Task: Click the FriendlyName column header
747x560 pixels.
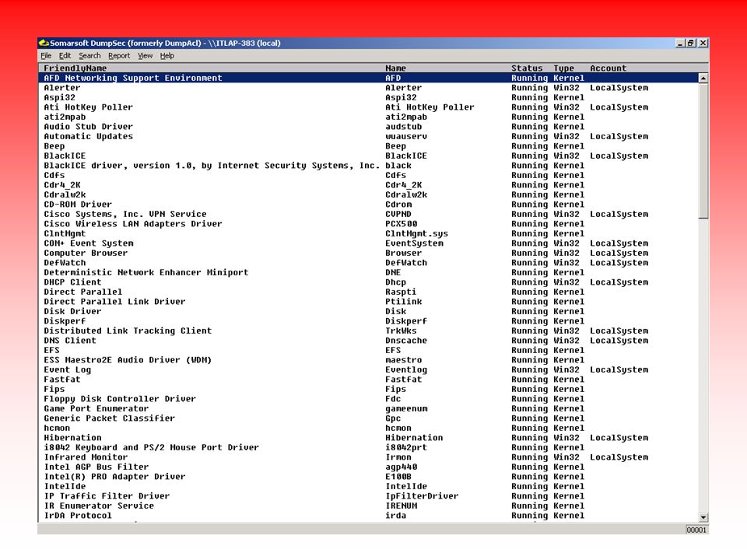Action: (x=75, y=68)
